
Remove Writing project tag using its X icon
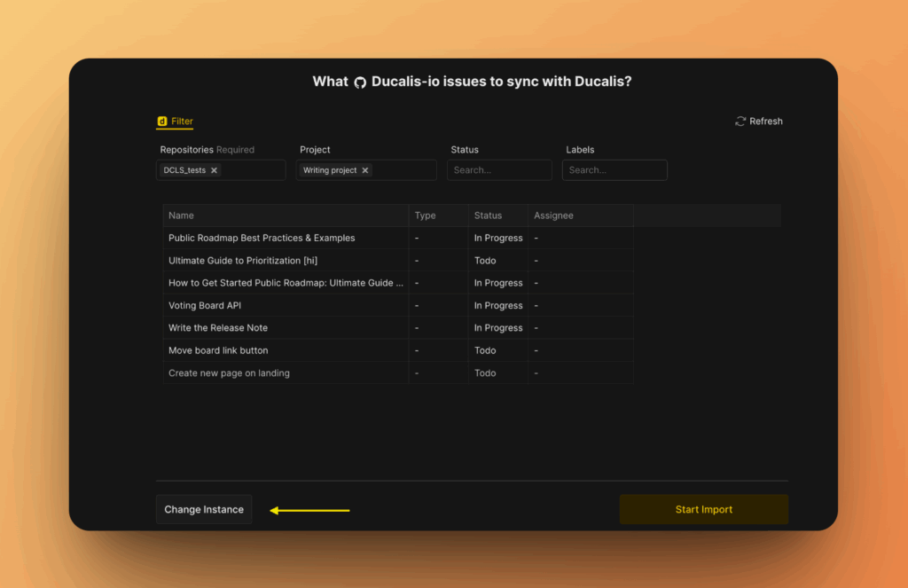click(364, 169)
